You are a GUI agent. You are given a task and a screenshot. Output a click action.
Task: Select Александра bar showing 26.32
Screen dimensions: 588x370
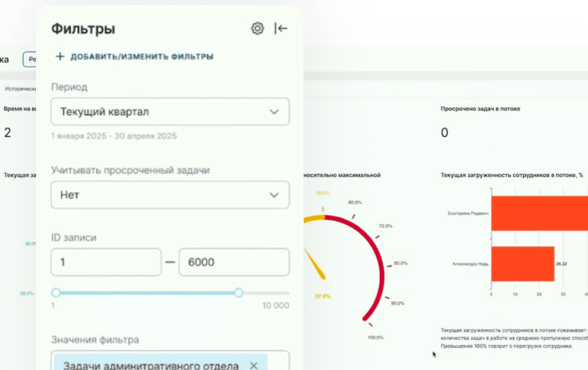tap(523, 264)
